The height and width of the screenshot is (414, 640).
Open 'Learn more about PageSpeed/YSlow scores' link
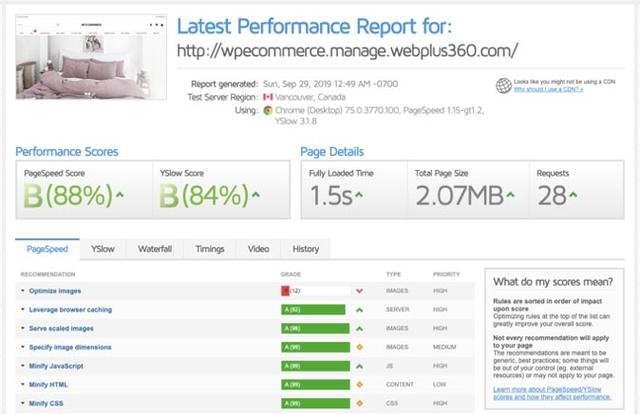tap(552, 393)
